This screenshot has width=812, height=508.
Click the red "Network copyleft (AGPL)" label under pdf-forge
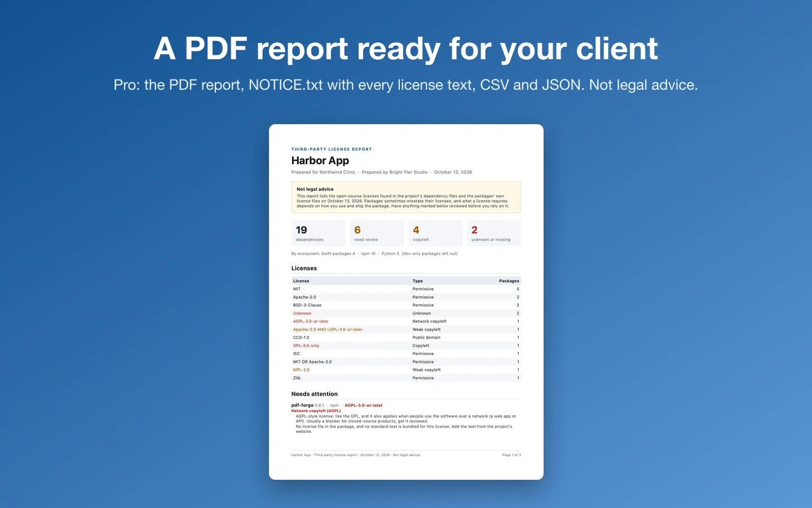point(316,411)
